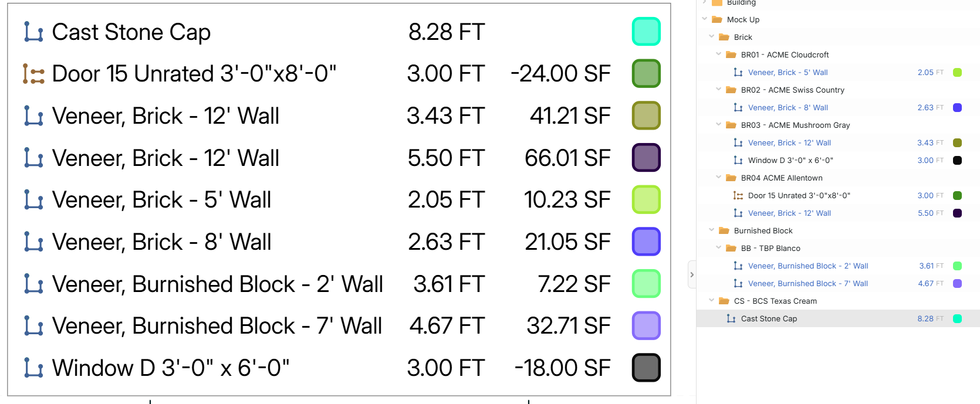Screen dimensions: 980x404
Task: Collapse the Burnished Block group chevron
Action: pyautogui.click(x=712, y=230)
